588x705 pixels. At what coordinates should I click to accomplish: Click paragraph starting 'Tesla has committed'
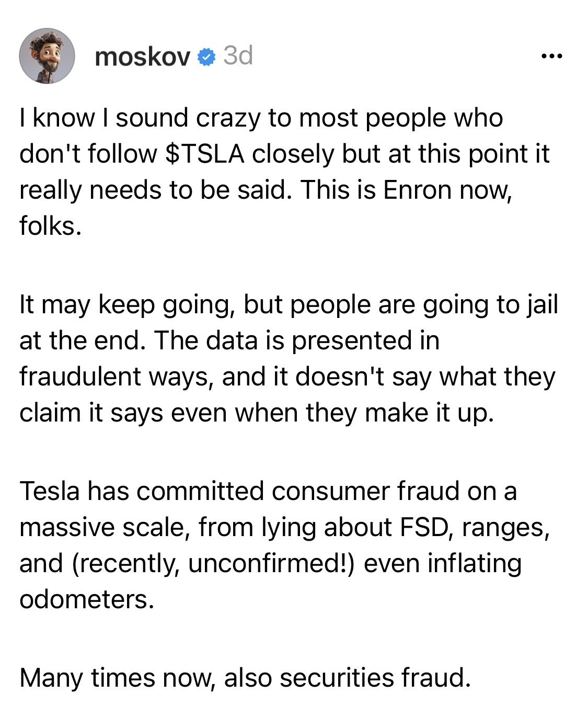click(284, 544)
